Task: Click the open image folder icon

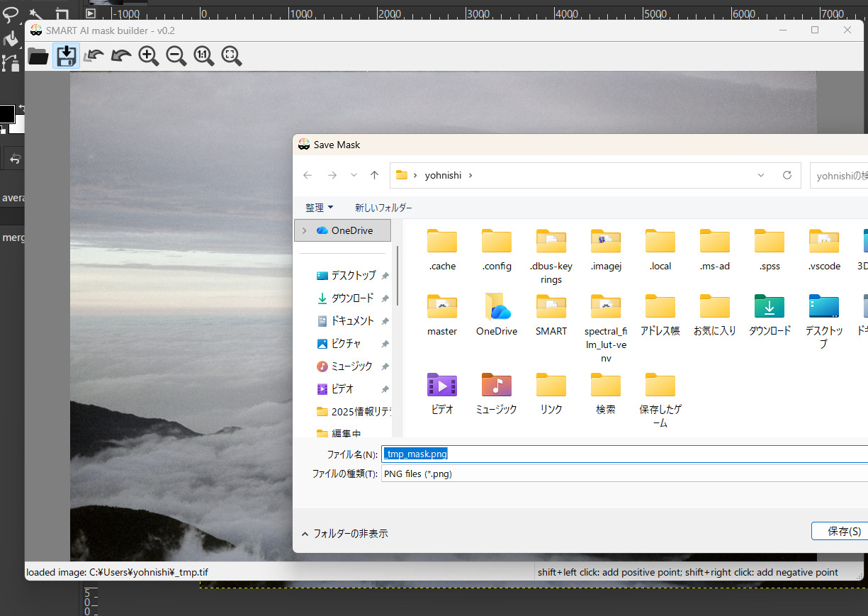Action: point(38,56)
